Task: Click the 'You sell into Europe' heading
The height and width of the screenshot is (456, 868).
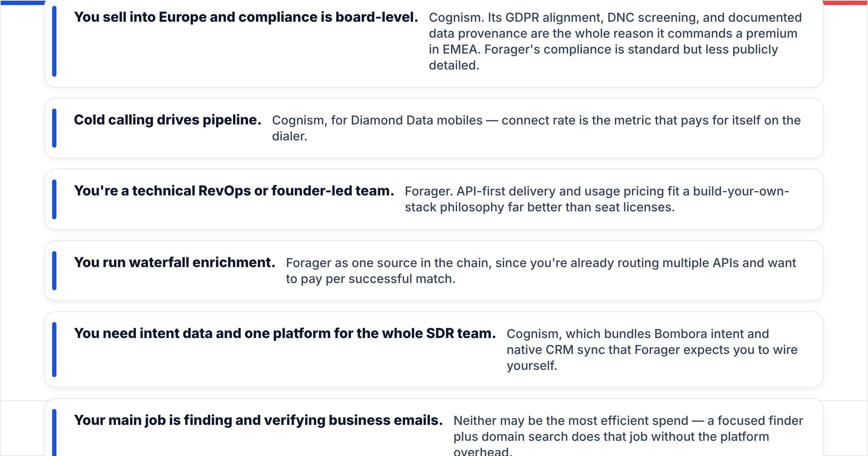Action: 246,17
